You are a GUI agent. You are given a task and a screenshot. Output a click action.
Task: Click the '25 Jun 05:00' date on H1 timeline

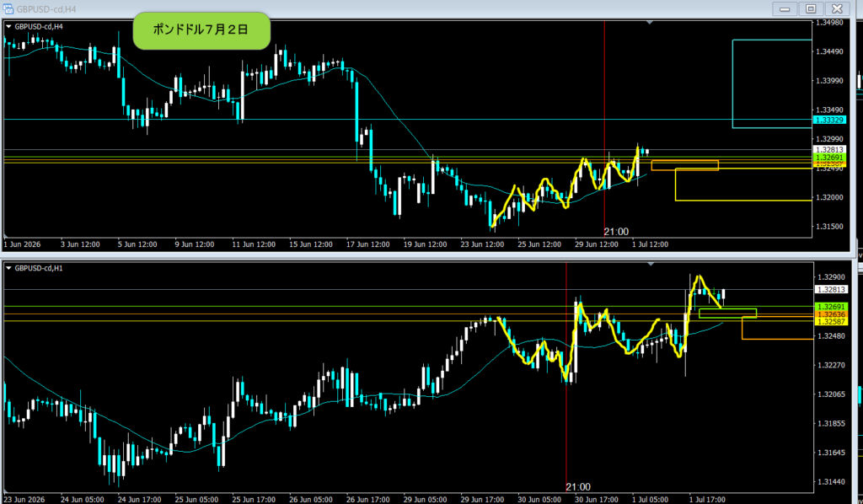pos(196,500)
